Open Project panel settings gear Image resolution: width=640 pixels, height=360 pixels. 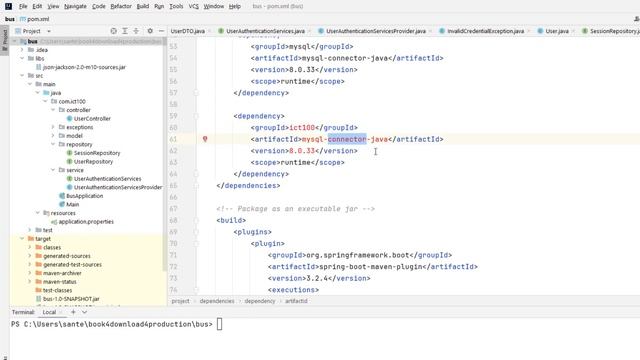tap(150, 31)
